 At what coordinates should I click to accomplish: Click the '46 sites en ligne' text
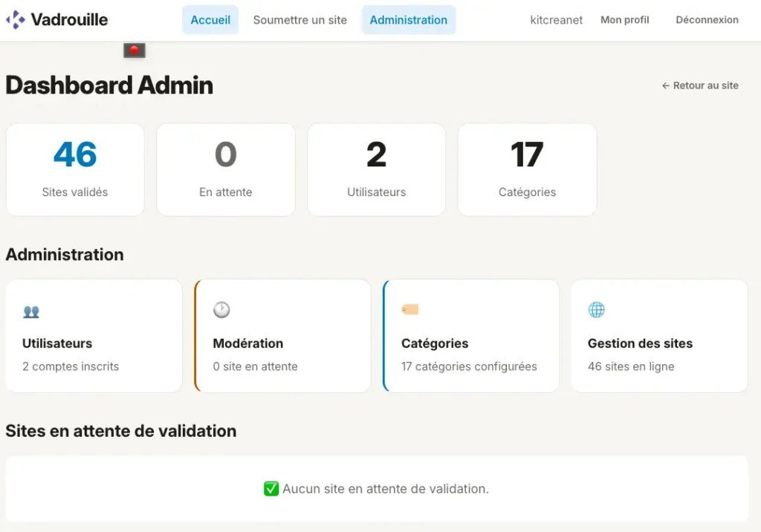tap(631, 366)
